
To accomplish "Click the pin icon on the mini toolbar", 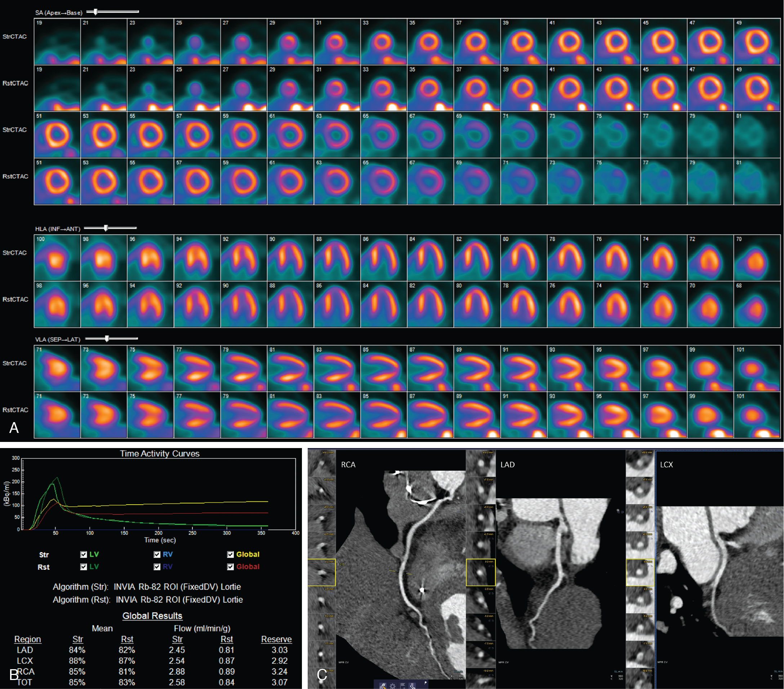I will [x=426, y=683].
